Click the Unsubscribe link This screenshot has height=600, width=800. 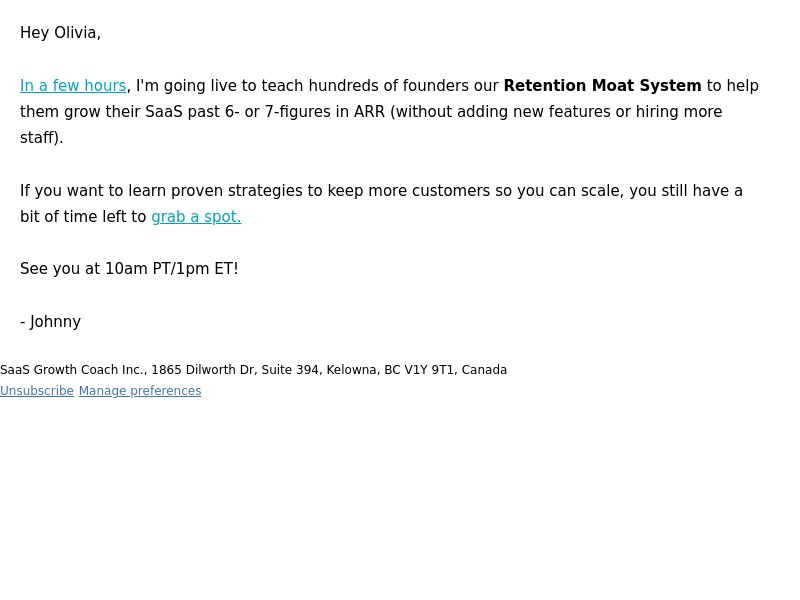point(37,391)
